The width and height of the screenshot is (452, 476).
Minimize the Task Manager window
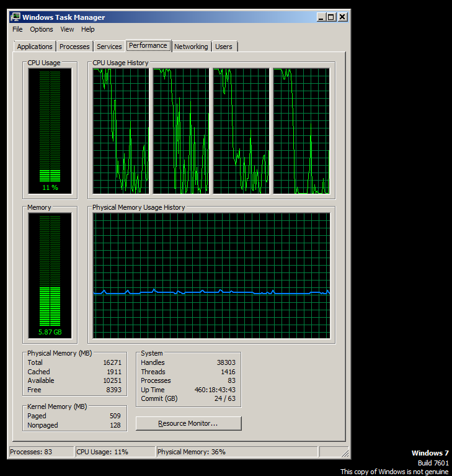point(321,17)
